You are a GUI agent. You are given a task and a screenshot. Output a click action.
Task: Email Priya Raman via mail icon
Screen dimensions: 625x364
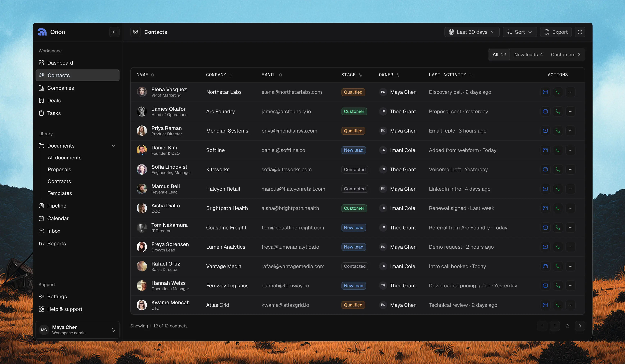pos(545,131)
